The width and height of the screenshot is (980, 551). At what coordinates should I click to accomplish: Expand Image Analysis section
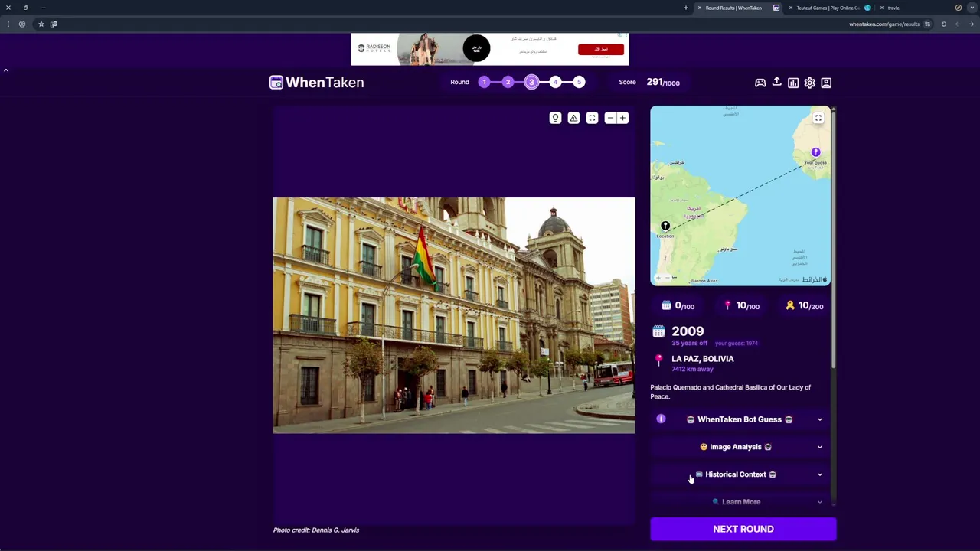[x=740, y=447]
